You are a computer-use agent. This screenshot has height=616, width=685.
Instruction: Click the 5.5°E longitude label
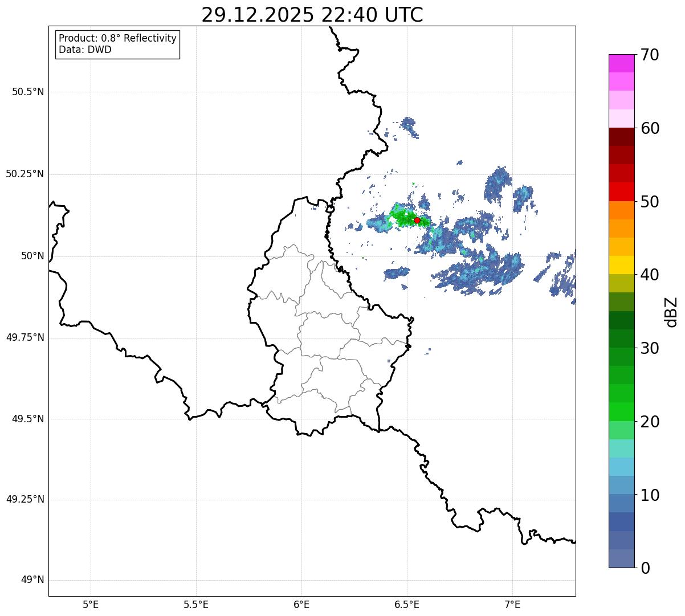tap(196, 604)
